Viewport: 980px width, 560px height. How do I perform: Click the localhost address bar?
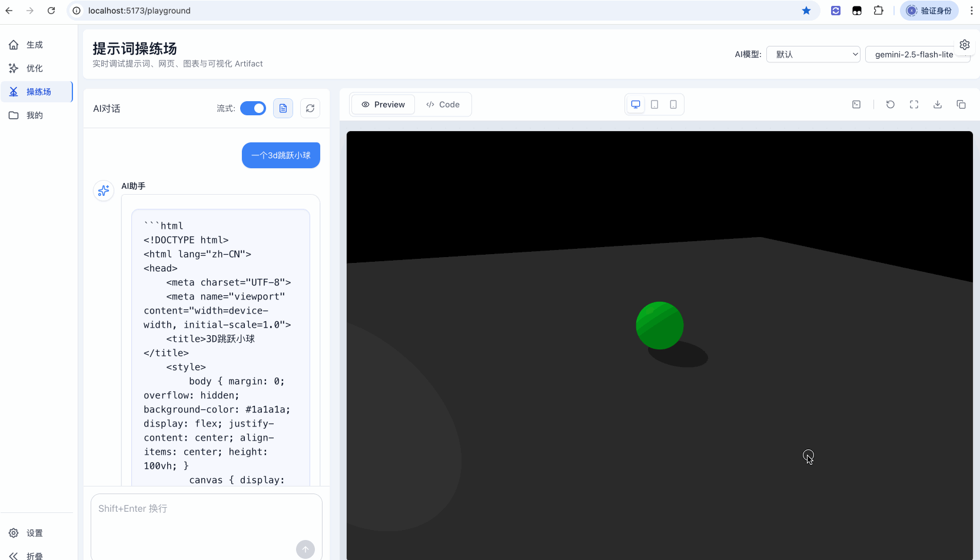point(441,11)
